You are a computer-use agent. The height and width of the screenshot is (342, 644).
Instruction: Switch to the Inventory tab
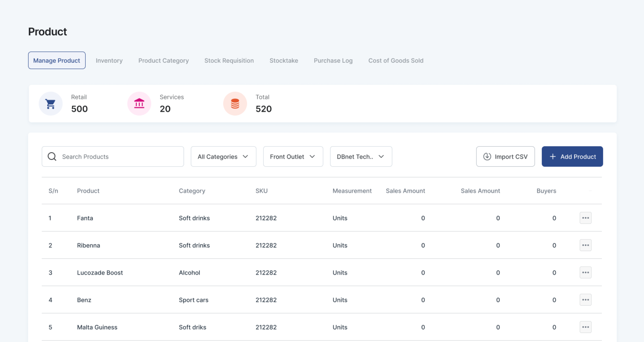(x=109, y=61)
